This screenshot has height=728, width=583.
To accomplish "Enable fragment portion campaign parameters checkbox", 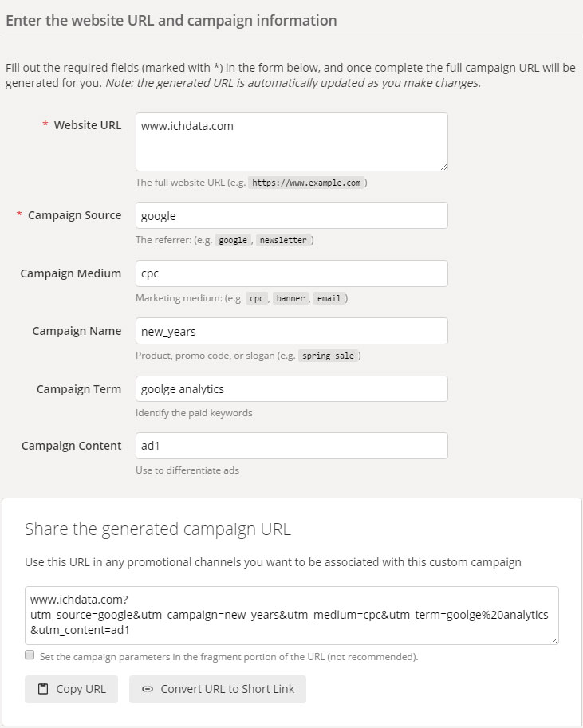I will tap(30, 655).
